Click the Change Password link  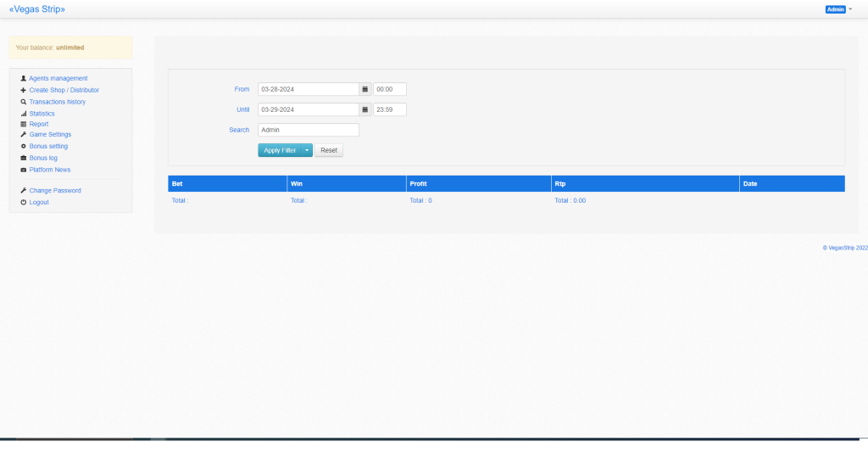tap(55, 191)
